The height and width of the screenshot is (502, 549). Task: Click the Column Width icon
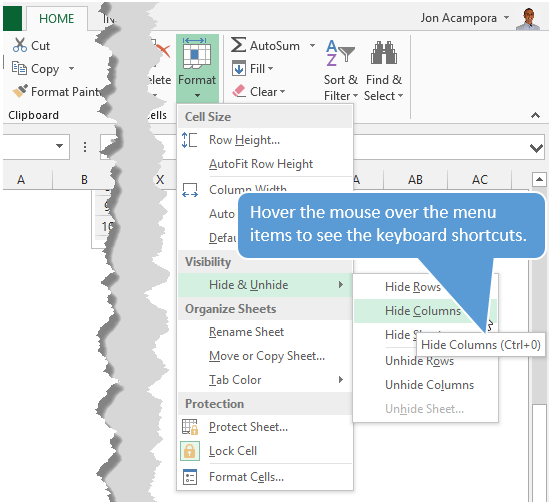(190, 190)
